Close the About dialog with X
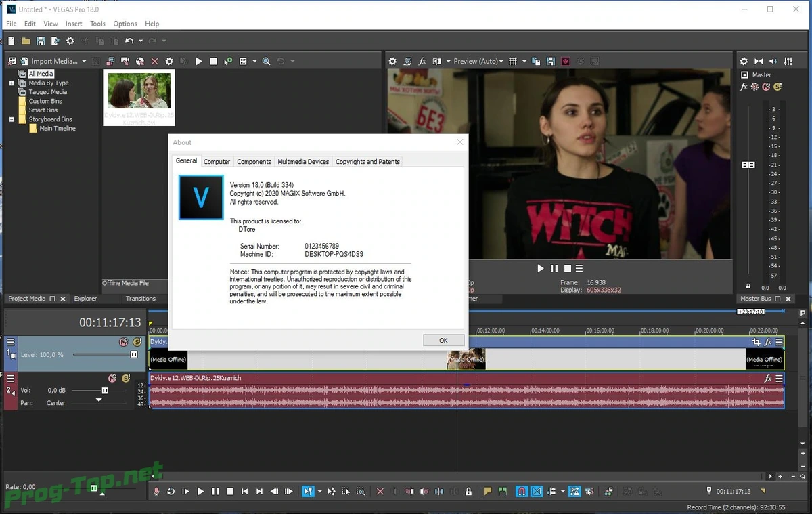The width and height of the screenshot is (812, 514). click(460, 142)
